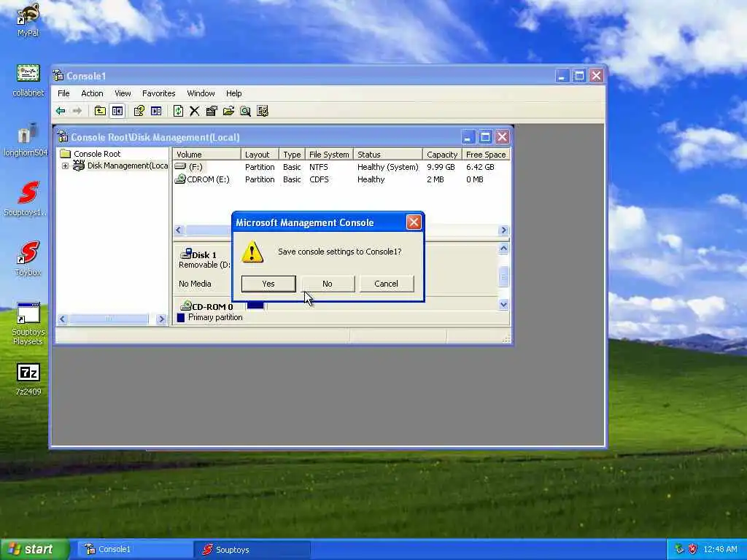Sort by Status column header
The image size is (747, 560).
coord(388,155)
